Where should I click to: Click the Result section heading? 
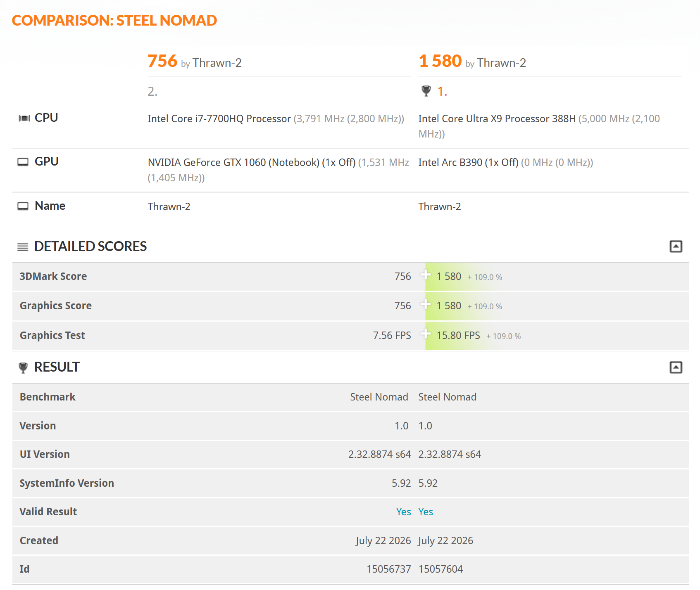pyautogui.click(x=57, y=367)
